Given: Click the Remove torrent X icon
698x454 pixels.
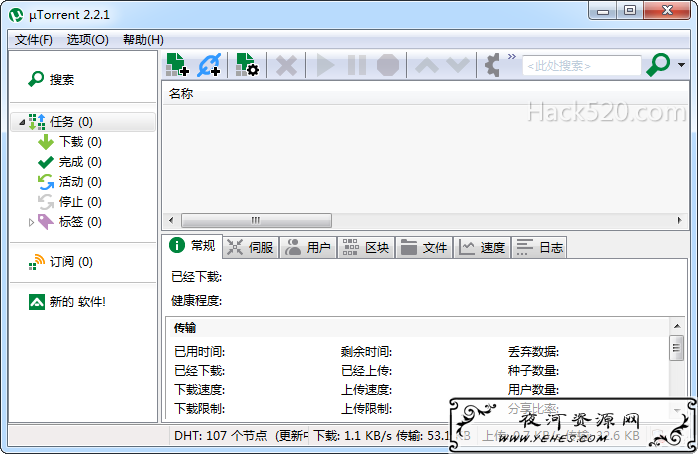Looking at the screenshot, I should [286, 65].
